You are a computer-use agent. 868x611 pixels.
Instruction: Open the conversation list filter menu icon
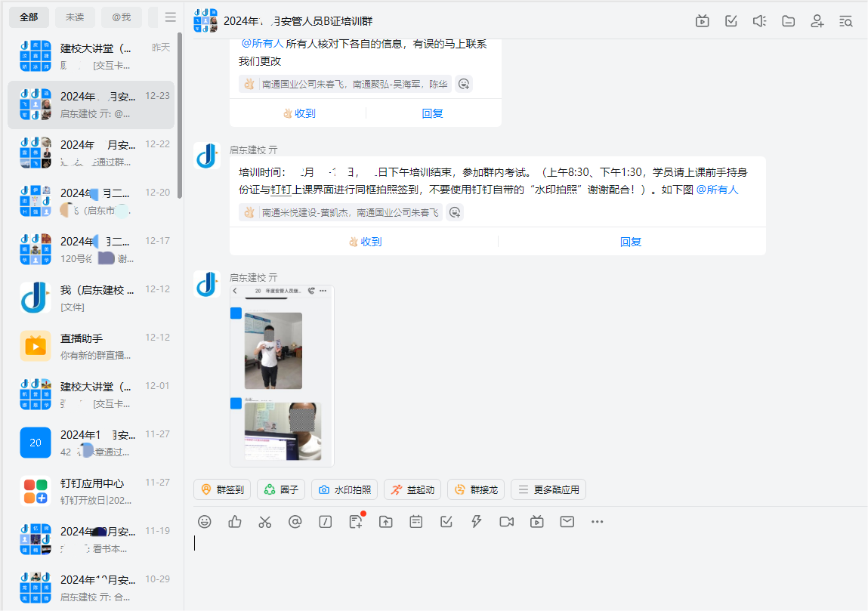point(171,17)
